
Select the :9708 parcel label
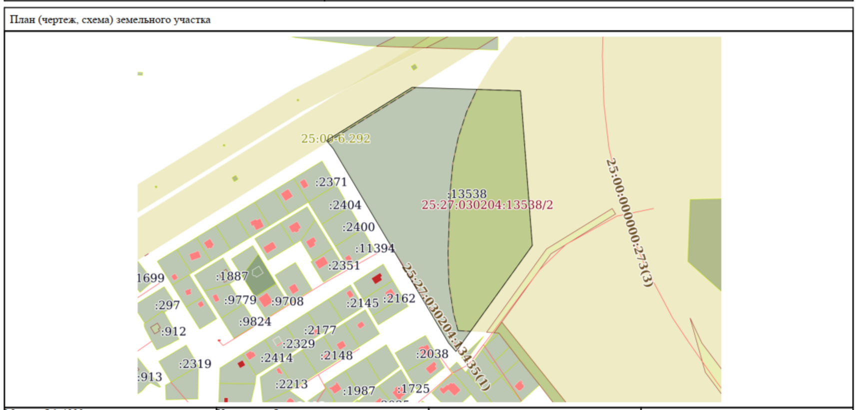(287, 301)
